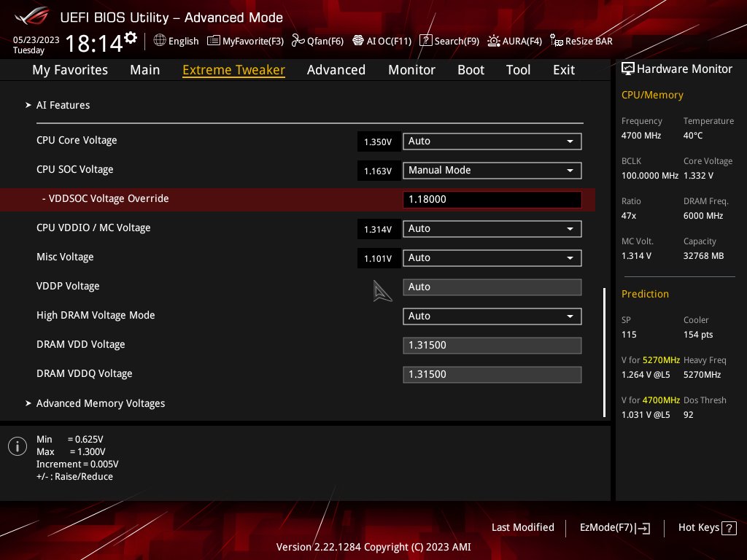Open settings gear next to clock
747x560 pixels.
131,37
